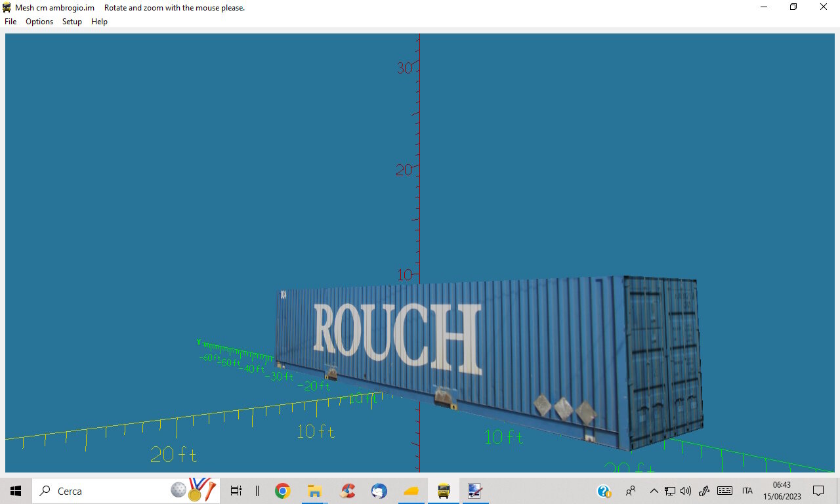Click the truck app icon in title bar
This screenshot has width=840, height=504.
7,7
